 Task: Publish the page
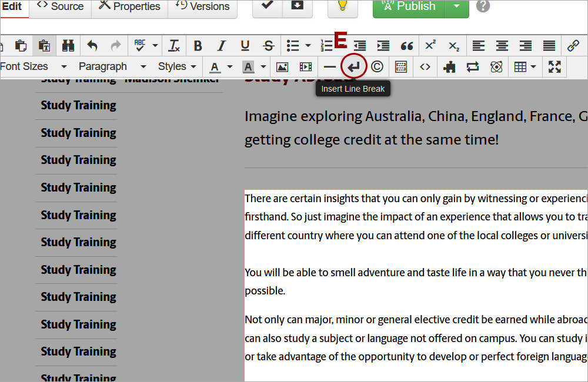coord(409,7)
